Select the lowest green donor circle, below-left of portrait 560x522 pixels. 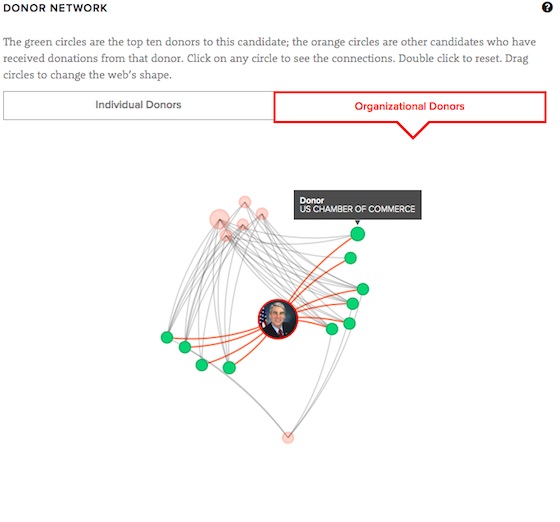tap(229, 367)
